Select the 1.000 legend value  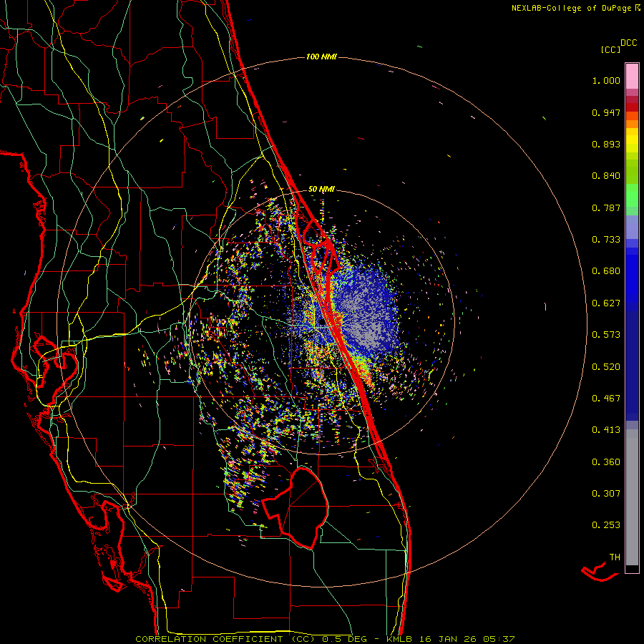point(606,80)
